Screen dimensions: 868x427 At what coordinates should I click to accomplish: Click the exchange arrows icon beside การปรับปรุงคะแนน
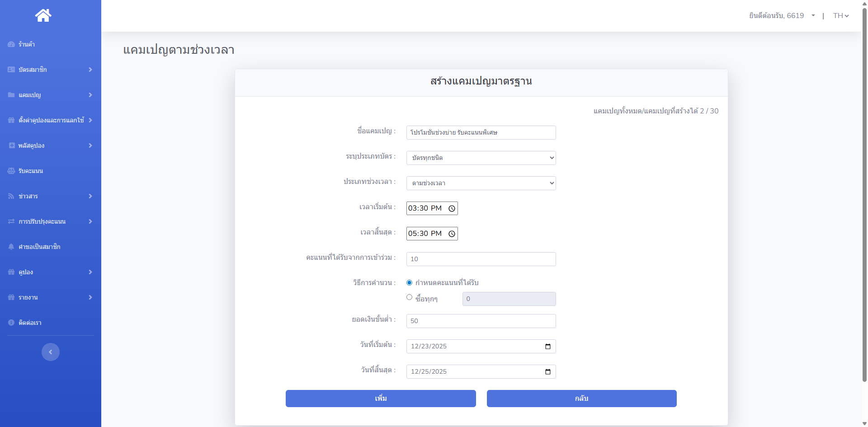[x=11, y=221]
